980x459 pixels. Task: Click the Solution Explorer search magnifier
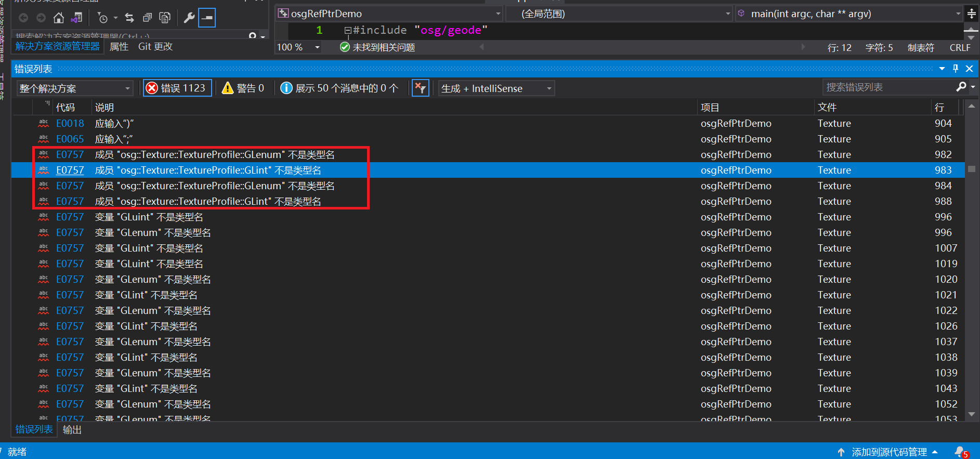[253, 36]
